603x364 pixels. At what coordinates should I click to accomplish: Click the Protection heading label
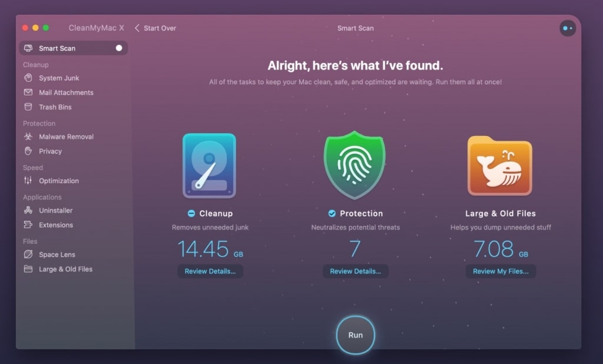pyautogui.click(x=361, y=213)
